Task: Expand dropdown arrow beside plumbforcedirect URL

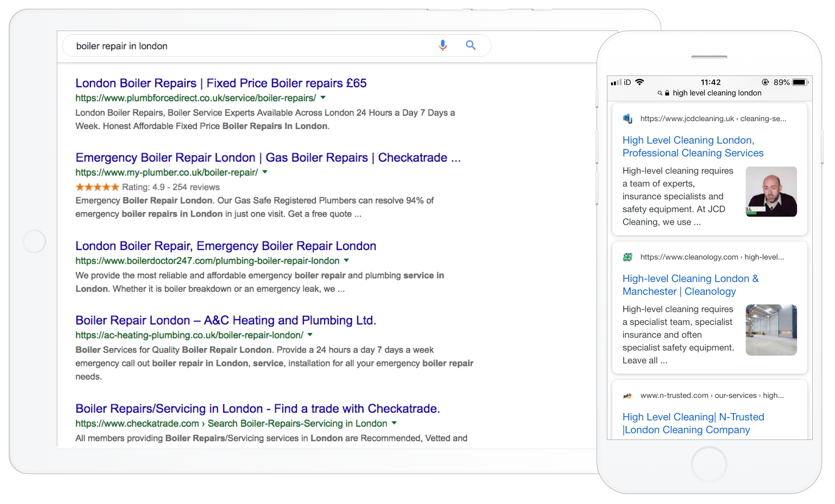Action: (x=323, y=98)
